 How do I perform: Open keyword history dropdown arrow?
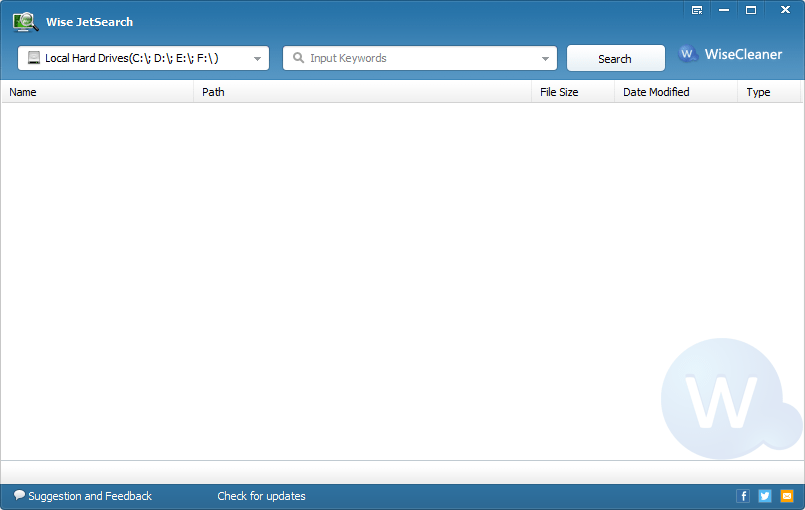tap(546, 59)
